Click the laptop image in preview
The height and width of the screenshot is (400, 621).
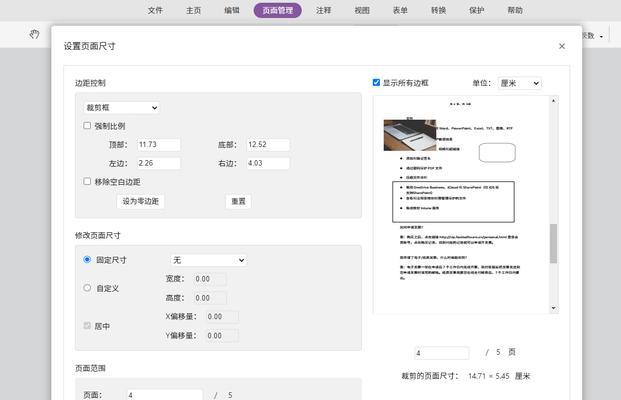(410, 135)
